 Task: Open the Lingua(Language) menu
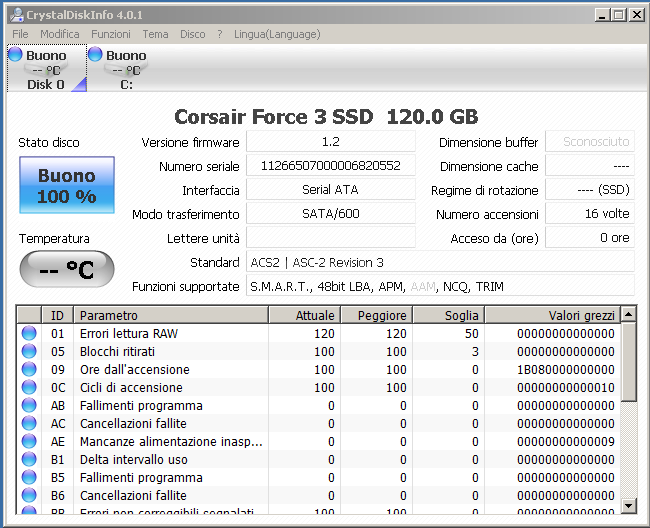pos(277,34)
